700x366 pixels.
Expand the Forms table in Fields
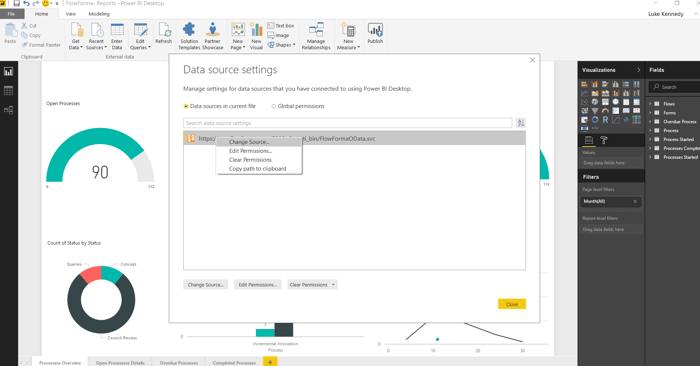(x=650, y=112)
